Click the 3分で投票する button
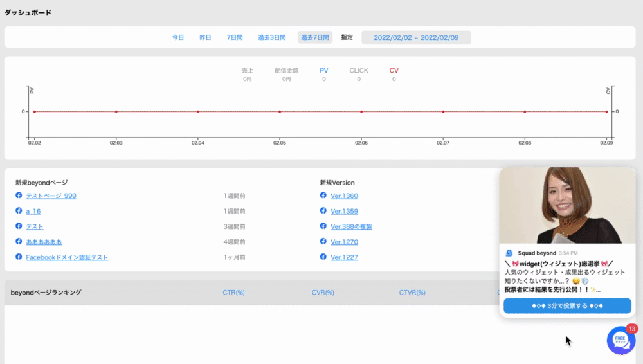643x364 pixels. (567, 305)
